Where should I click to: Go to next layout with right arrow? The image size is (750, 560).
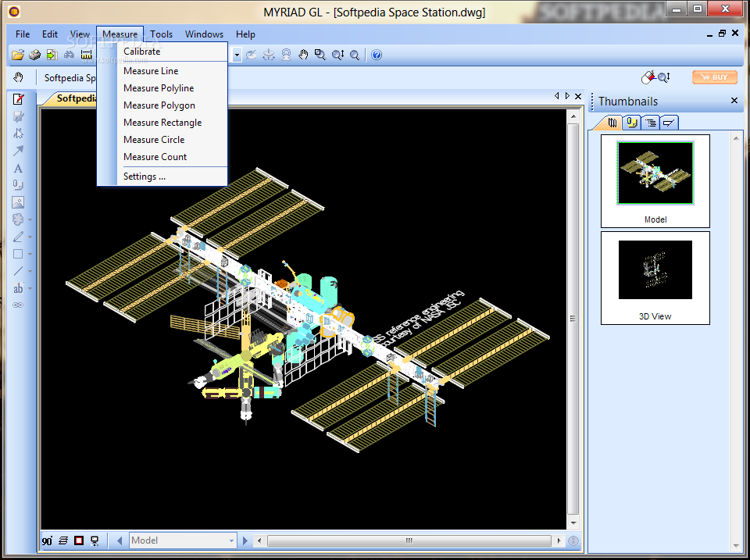[245, 541]
